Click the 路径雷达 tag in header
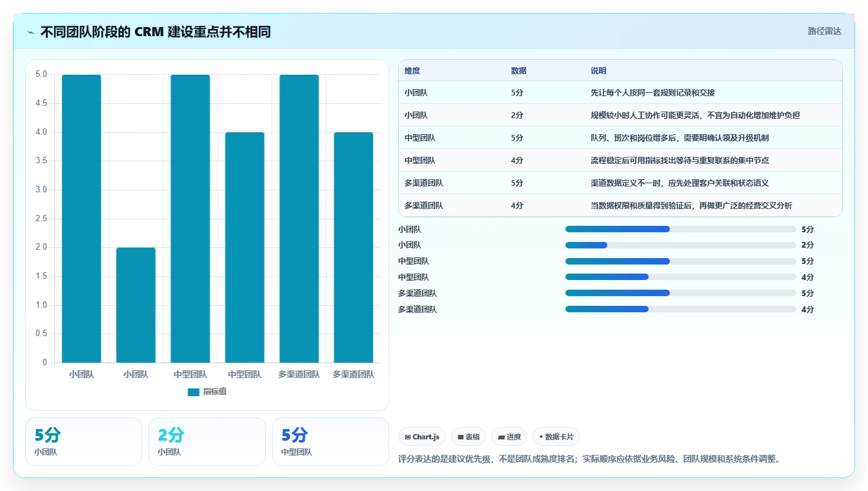Viewport: 868px width, 491px height. click(x=825, y=31)
